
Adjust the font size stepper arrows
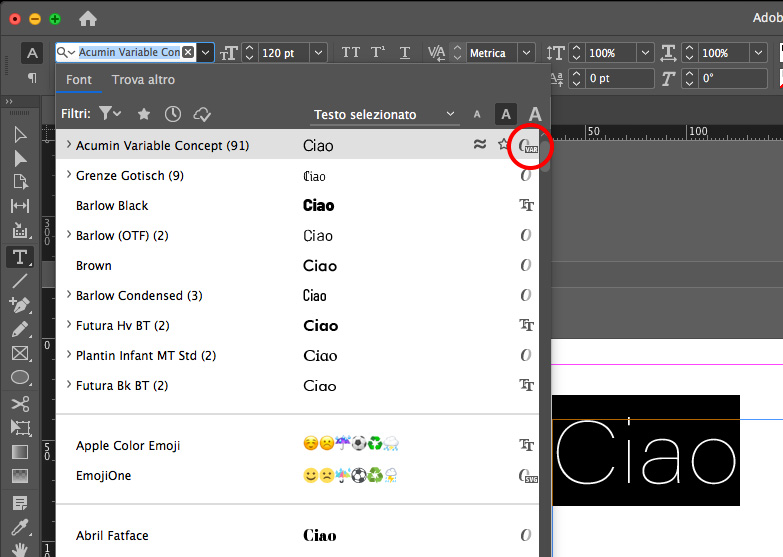[250, 52]
